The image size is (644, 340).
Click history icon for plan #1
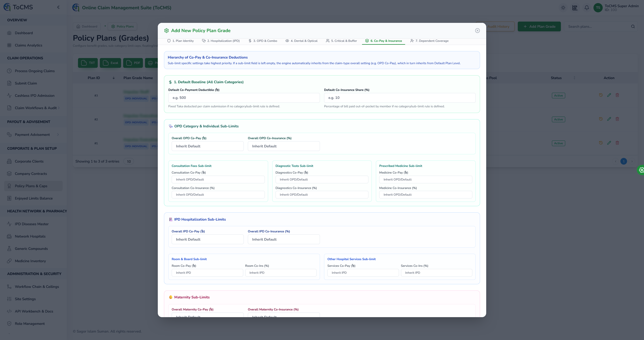[601, 143]
